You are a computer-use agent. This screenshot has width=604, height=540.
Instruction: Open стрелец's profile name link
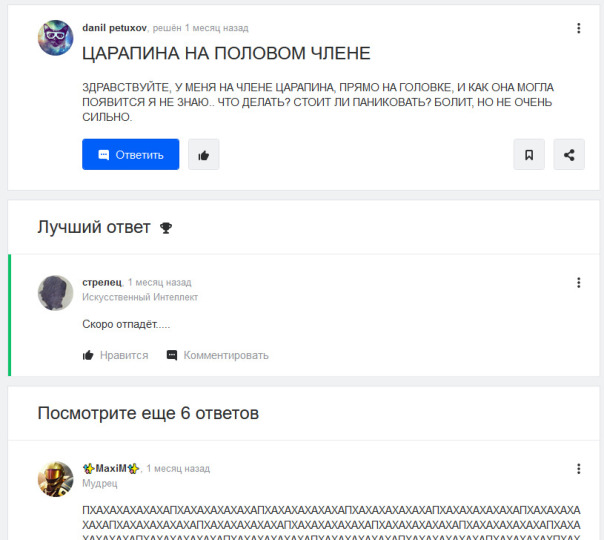pyautogui.click(x=102, y=282)
